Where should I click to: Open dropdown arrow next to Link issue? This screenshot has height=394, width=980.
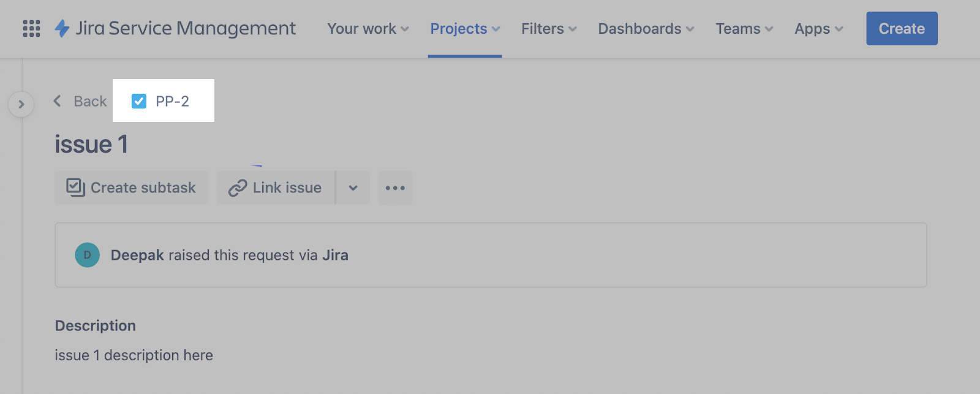[x=353, y=188]
